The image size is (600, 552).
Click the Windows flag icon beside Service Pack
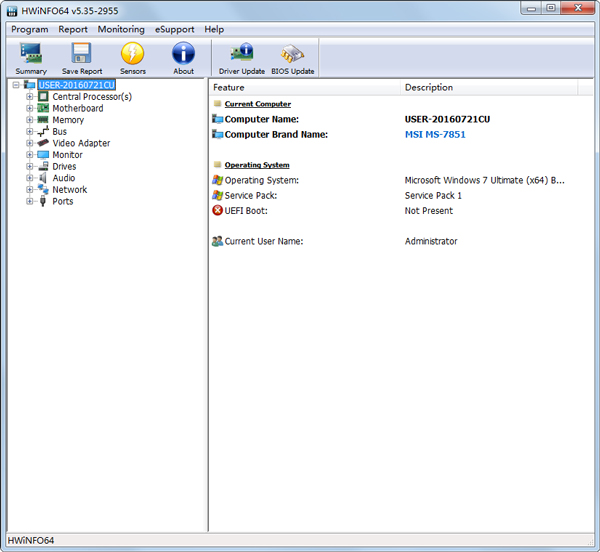(217, 195)
